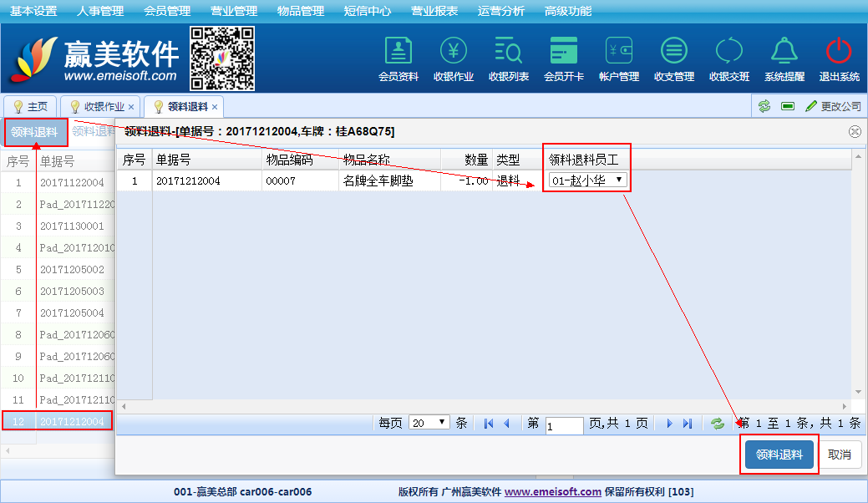Open the 营业报表 menu
The width and height of the screenshot is (868, 503).
click(434, 11)
